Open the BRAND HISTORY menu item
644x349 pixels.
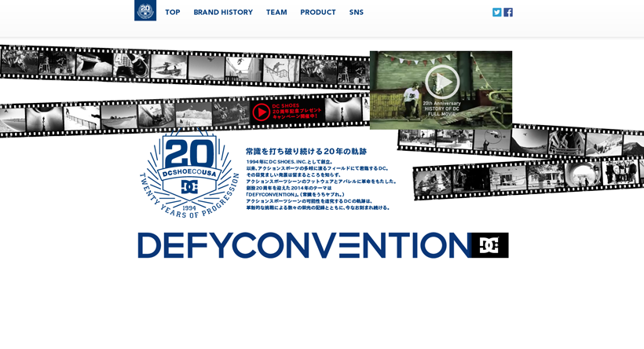tap(223, 13)
